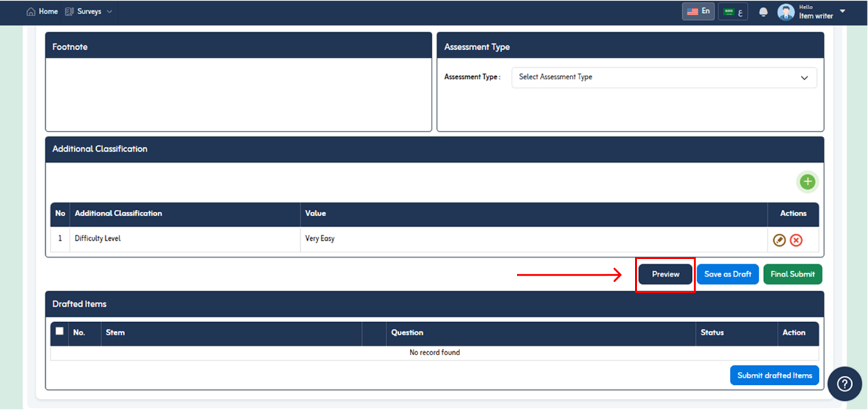Click the Footnote panel header
Screen dimensions: 868x410
point(238,46)
